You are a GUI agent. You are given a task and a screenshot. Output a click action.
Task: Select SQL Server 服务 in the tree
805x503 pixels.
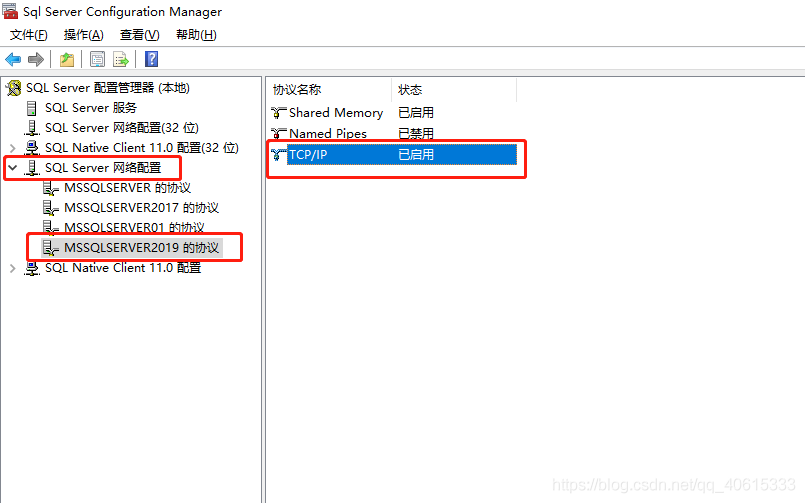[90, 108]
